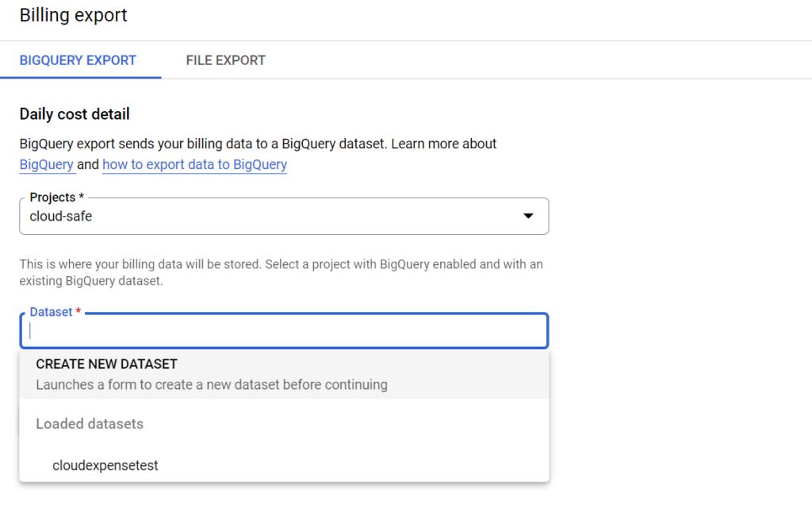
Task: Expand the Projects dropdown arrow
Action: 527,216
